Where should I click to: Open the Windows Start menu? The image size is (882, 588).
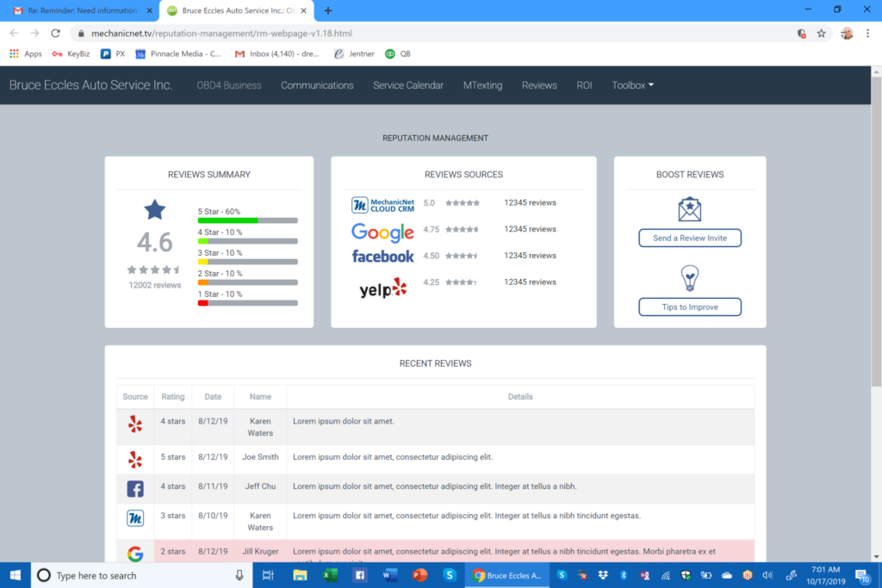click(x=16, y=575)
